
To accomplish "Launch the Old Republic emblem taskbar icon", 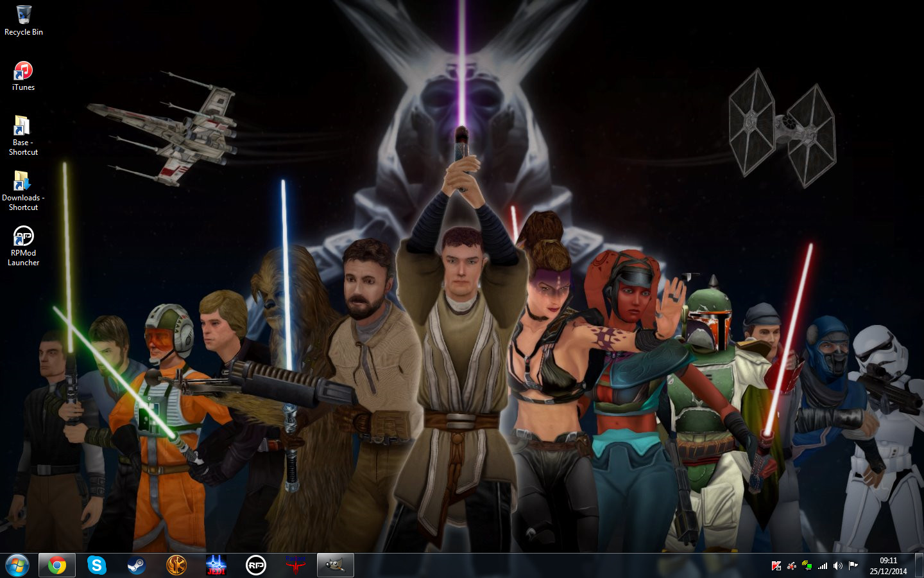I will click(176, 565).
